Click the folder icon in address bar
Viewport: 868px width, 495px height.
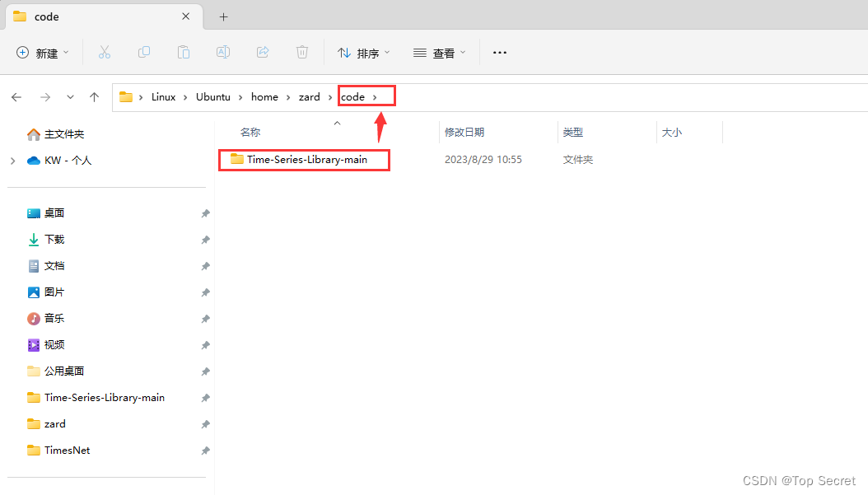click(x=126, y=97)
